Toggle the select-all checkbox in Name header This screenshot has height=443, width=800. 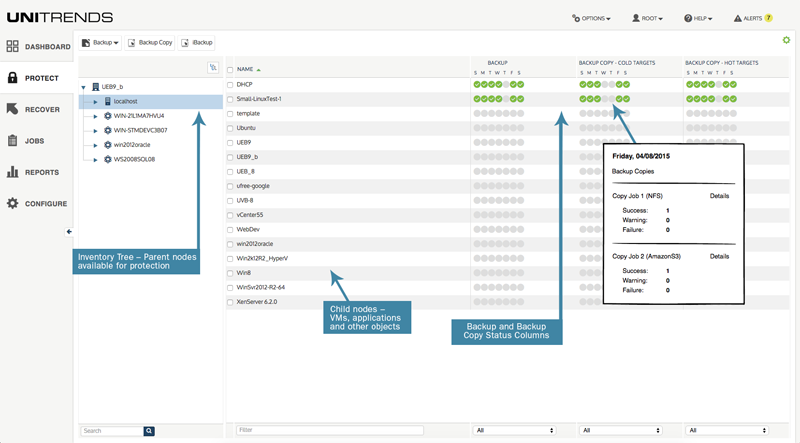230,70
